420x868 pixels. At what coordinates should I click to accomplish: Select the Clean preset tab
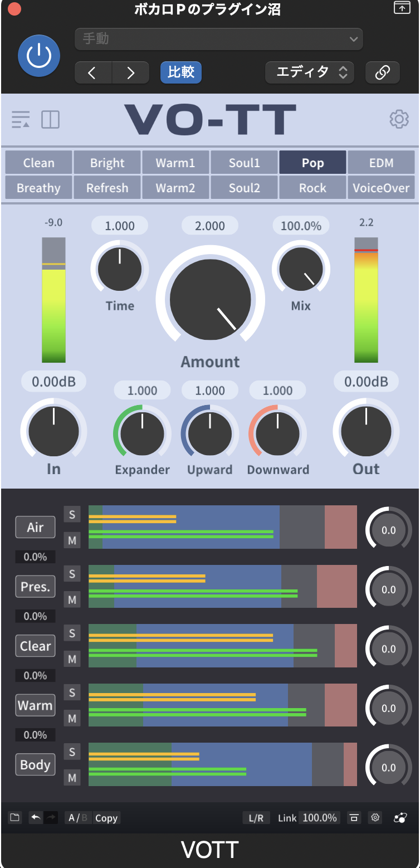point(38,163)
